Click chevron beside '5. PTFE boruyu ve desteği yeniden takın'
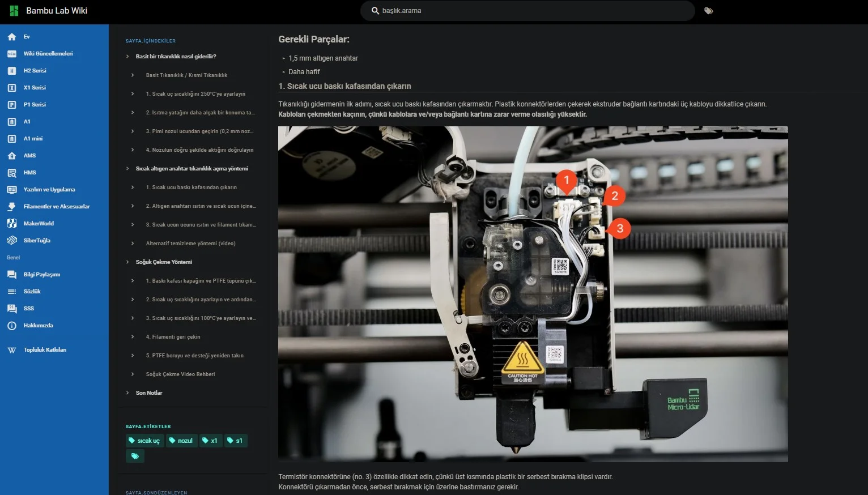868x495 pixels. click(133, 356)
